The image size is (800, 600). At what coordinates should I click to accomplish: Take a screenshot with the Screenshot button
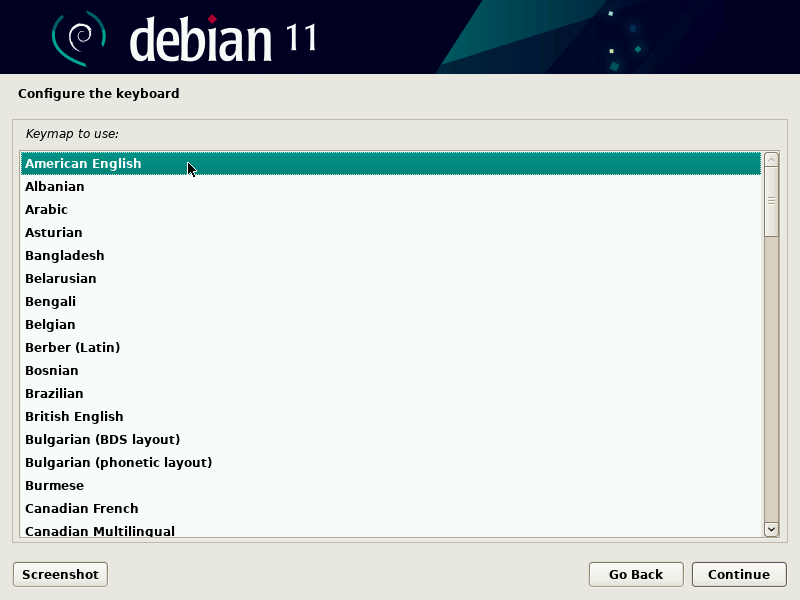(x=60, y=574)
